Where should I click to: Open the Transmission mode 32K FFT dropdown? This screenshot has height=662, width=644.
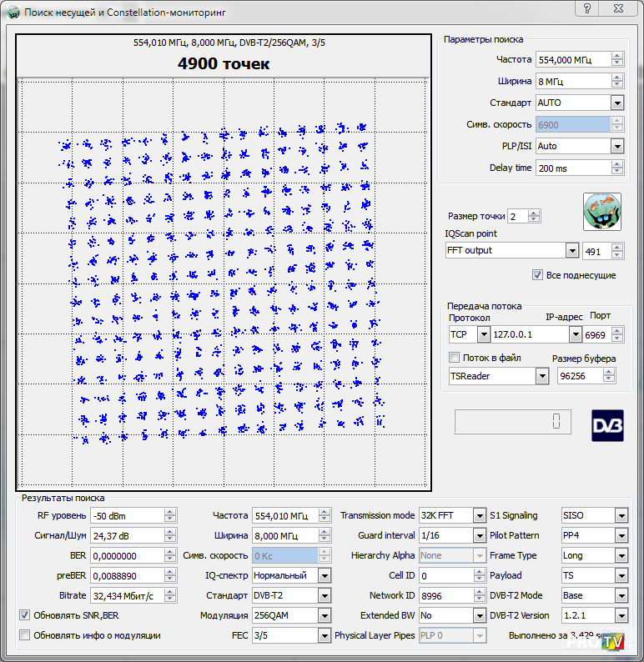click(479, 515)
